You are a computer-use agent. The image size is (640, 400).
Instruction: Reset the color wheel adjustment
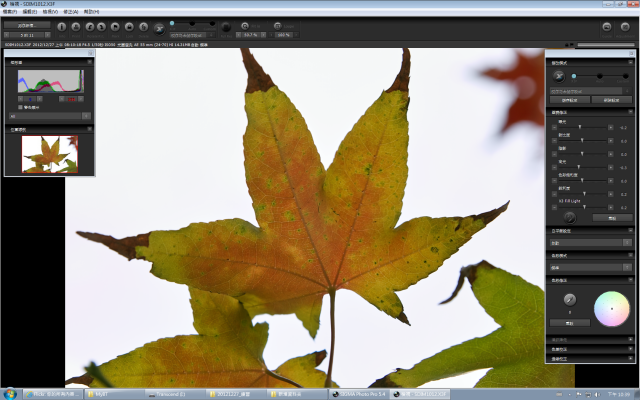[570, 323]
